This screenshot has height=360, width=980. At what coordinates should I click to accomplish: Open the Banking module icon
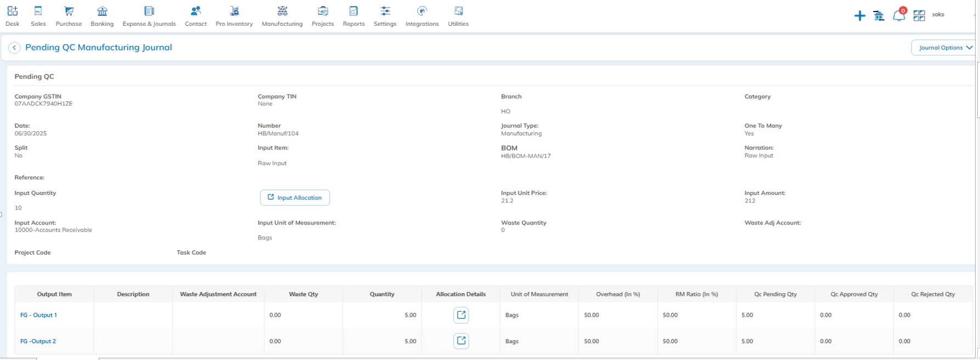click(102, 11)
